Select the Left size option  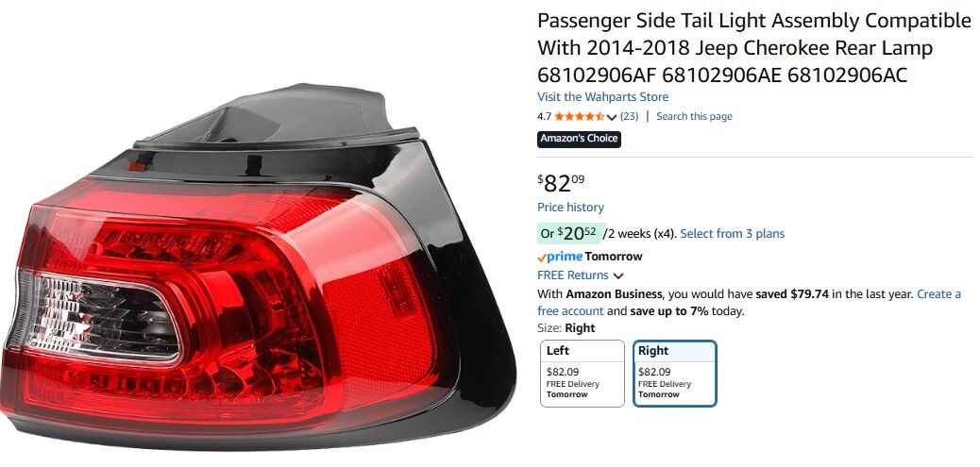coord(582,374)
